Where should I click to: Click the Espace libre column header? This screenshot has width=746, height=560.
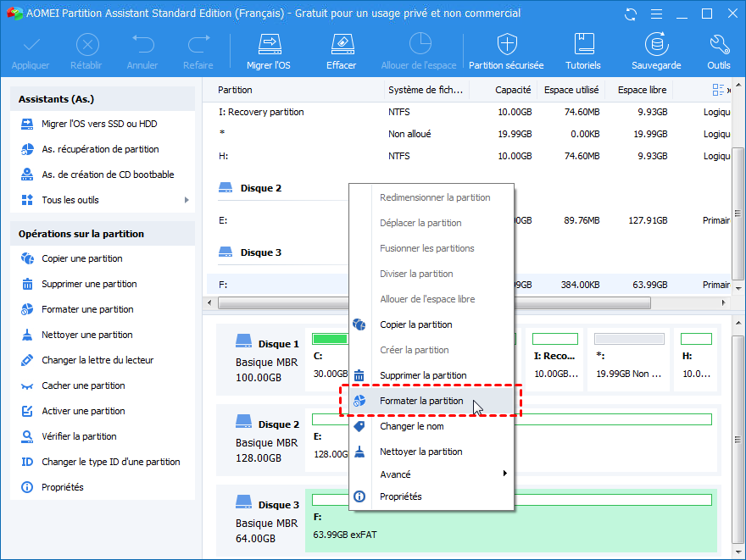point(642,90)
